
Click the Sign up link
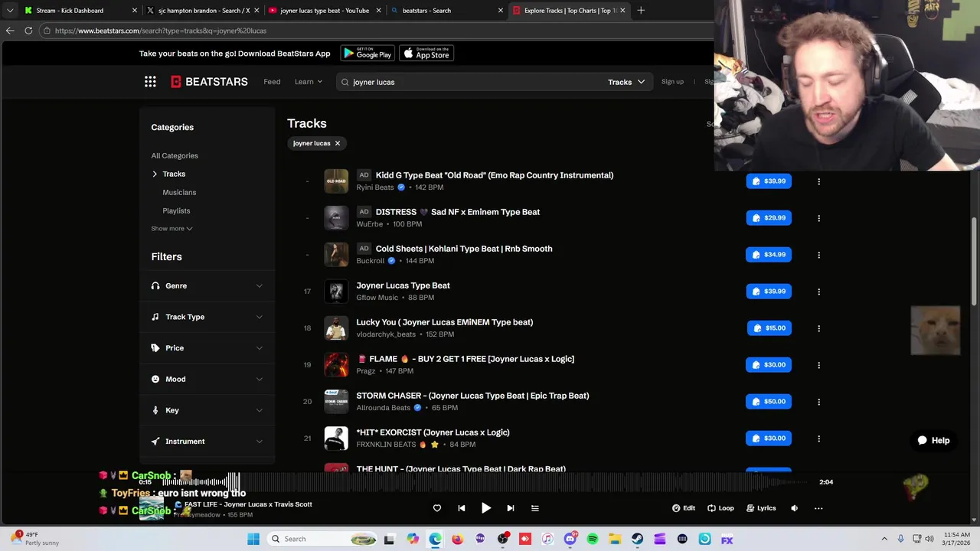point(672,82)
